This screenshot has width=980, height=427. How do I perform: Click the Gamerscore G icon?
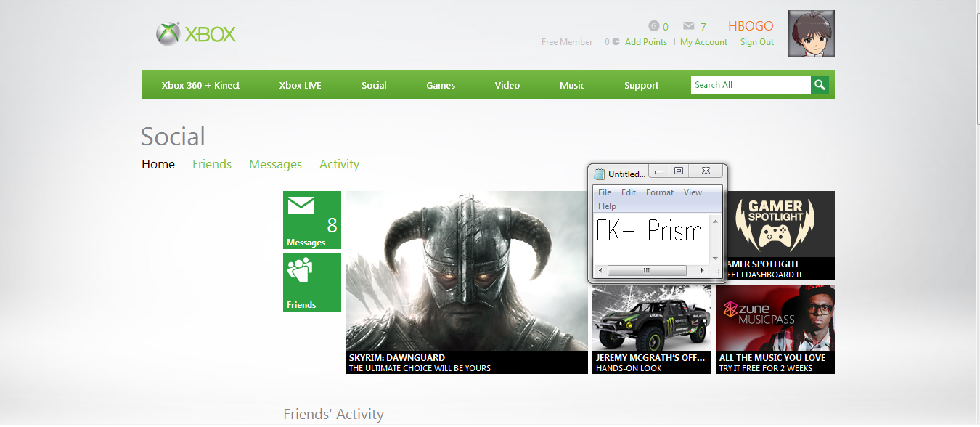coord(653,26)
